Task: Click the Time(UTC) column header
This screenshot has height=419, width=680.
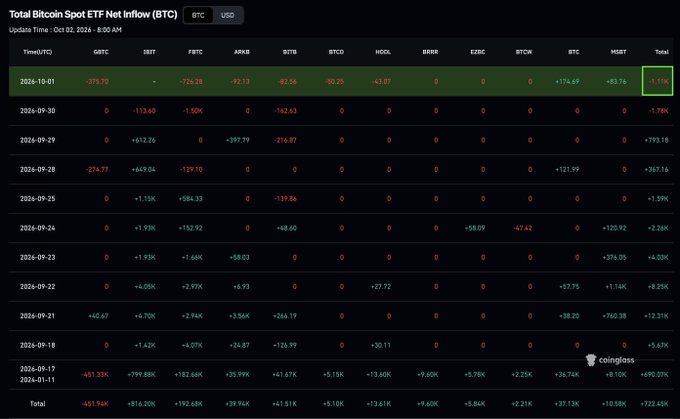Action: click(38, 52)
